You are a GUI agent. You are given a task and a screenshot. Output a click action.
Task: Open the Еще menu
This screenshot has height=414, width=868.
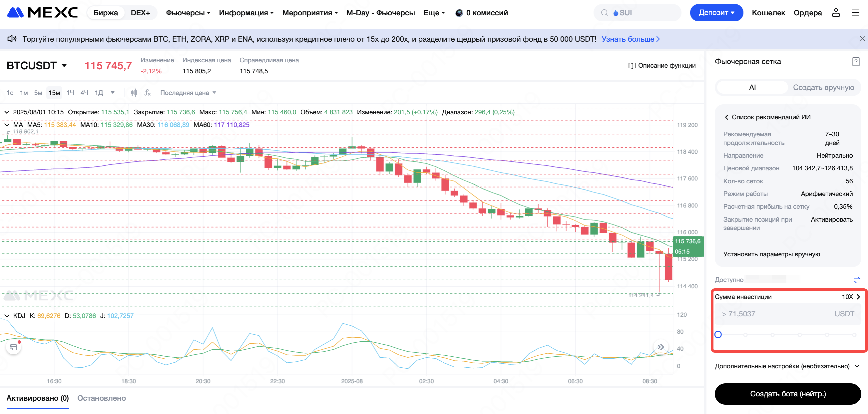(434, 13)
